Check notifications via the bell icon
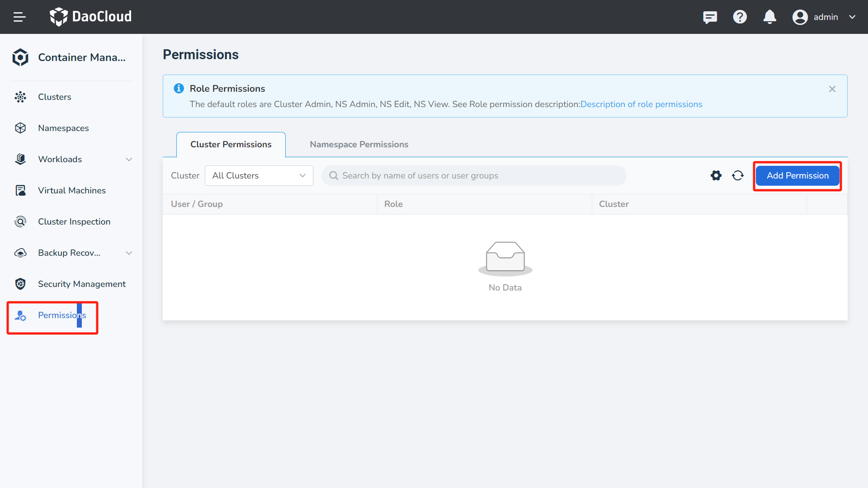868x488 pixels. pos(769,17)
